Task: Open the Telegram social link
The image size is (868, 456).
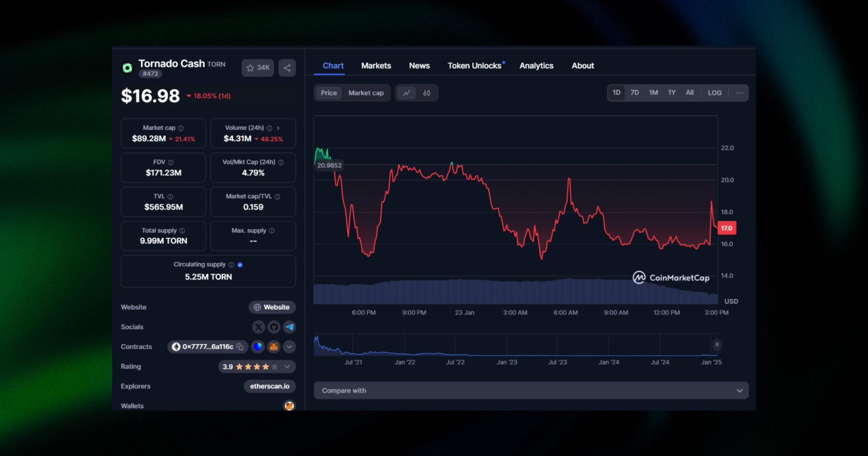Action: coord(289,327)
